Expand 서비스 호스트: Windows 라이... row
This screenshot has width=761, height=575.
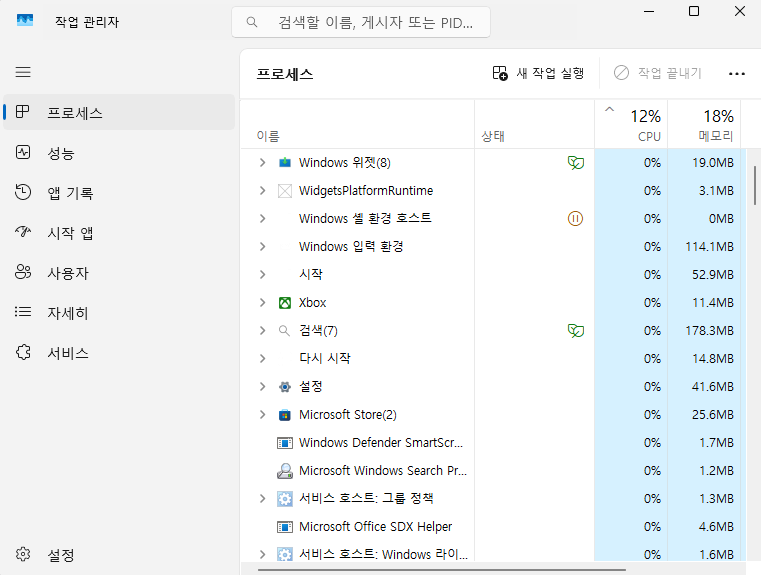click(x=263, y=555)
